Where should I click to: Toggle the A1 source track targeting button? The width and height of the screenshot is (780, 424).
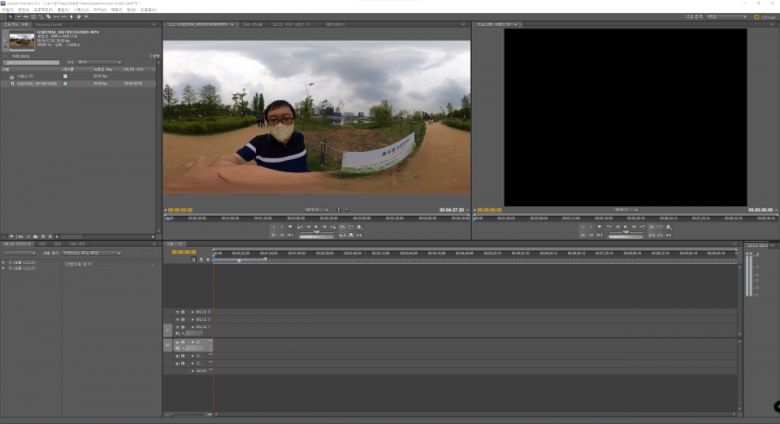(x=168, y=345)
